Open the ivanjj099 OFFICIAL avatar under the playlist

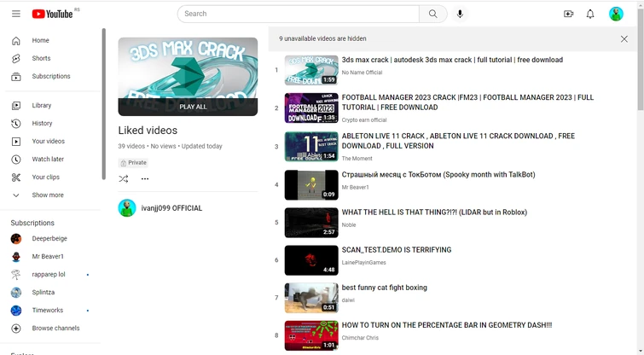tap(127, 208)
